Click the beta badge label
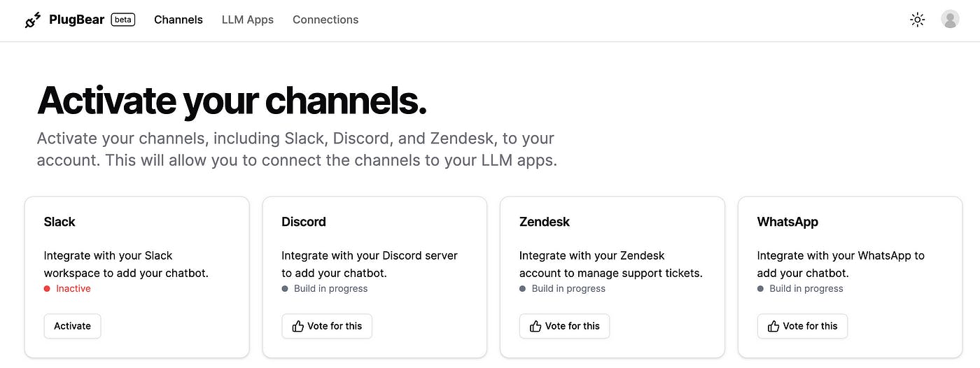980x368 pixels. (123, 20)
